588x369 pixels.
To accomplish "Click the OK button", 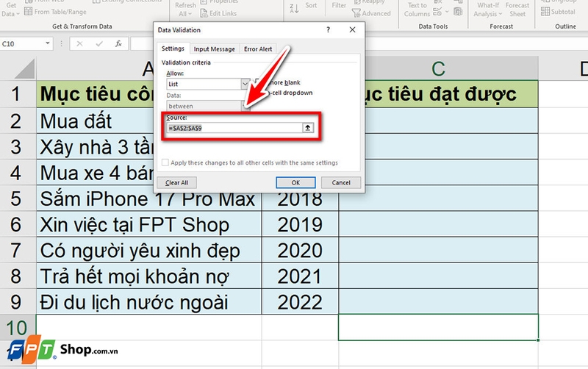I will pyautogui.click(x=295, y=182).
